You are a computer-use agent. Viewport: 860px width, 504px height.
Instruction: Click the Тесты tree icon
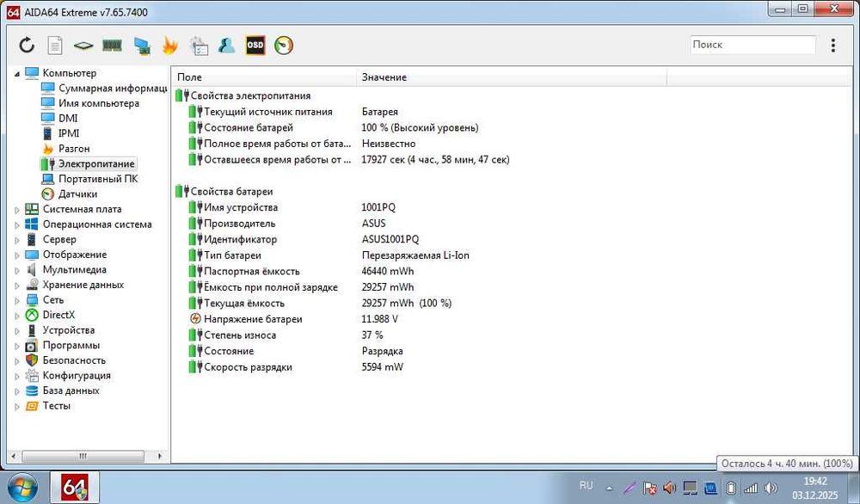[x=32, y=406]
